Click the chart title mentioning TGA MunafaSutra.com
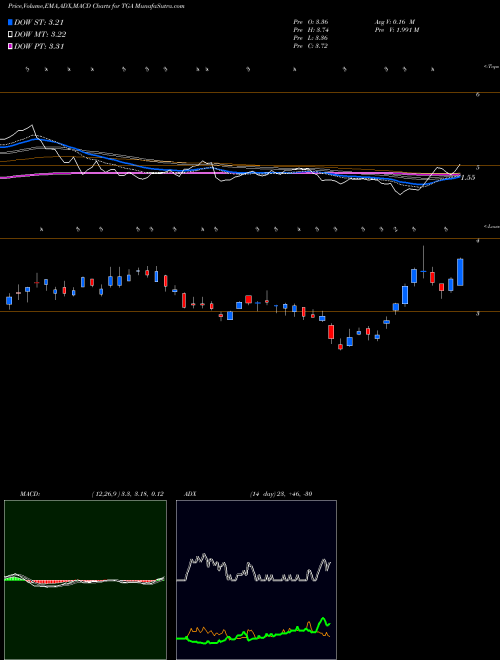The height and width of the screenshot is (660, 500). coord(96,7)
